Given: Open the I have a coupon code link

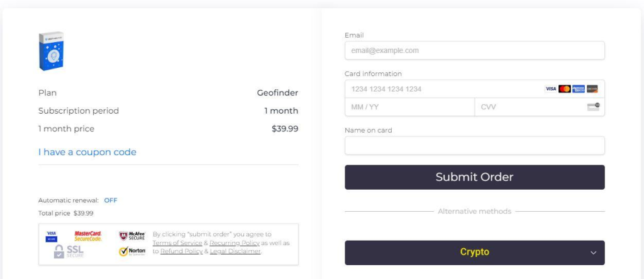Looking at the screenshot, I should click(87, 152).
